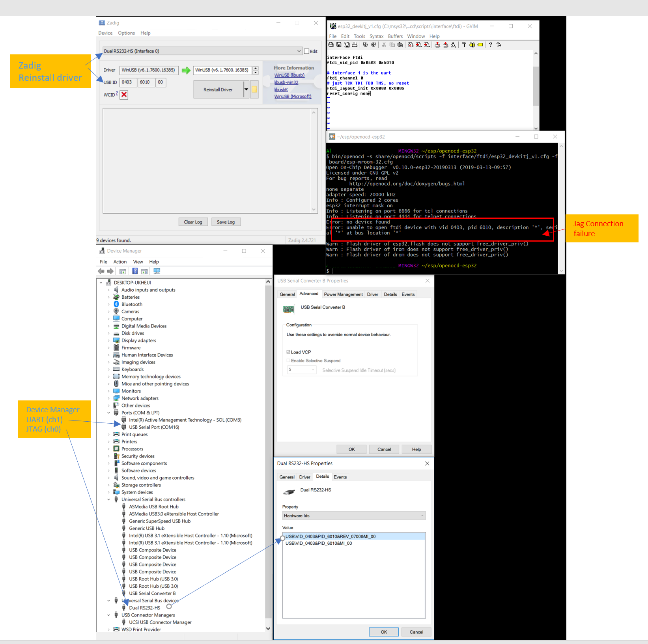648x644 pixels.
Task: Click Scan for hardware changes icon
Action: click(x=157, y=271)
